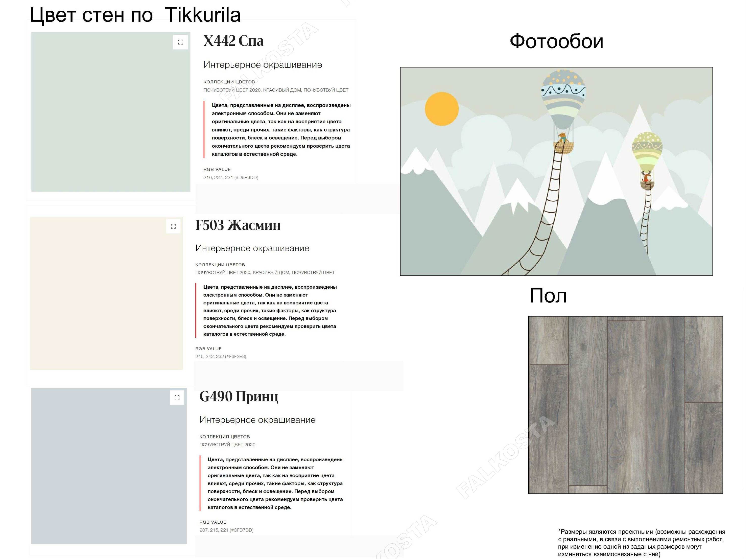Image resolution: width=756 pixels, height=559 pixels.
Task: Click collections line under X442 Спа
Action: pos(276,90)
